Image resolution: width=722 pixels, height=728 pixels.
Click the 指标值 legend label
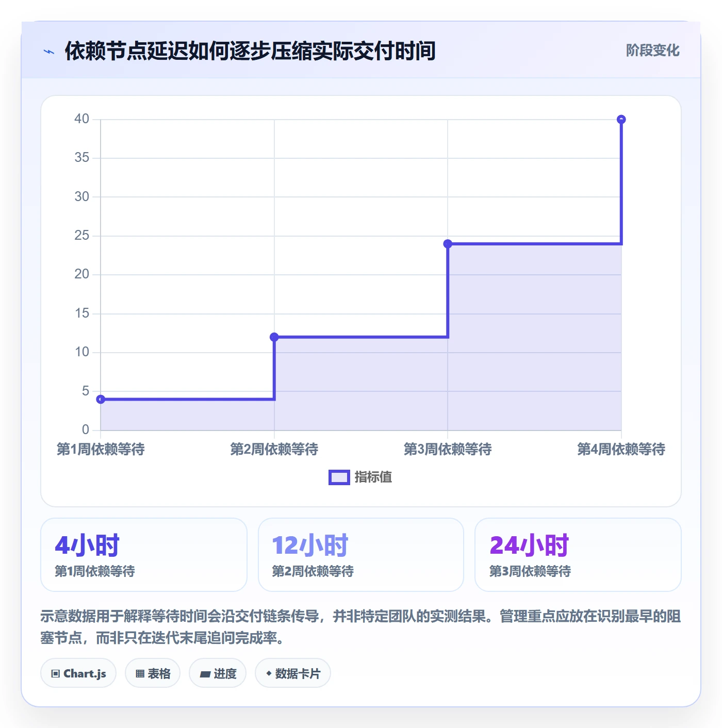[x=373, y=477]
